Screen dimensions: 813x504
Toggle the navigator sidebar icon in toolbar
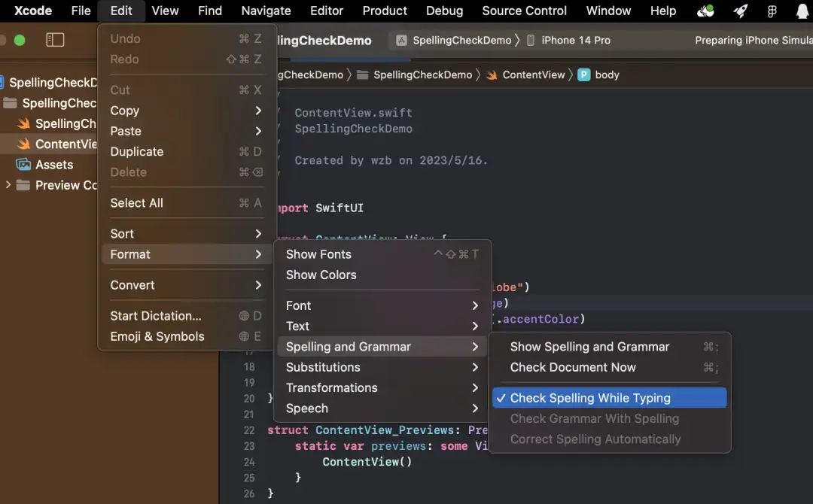[x=55, y=40]
